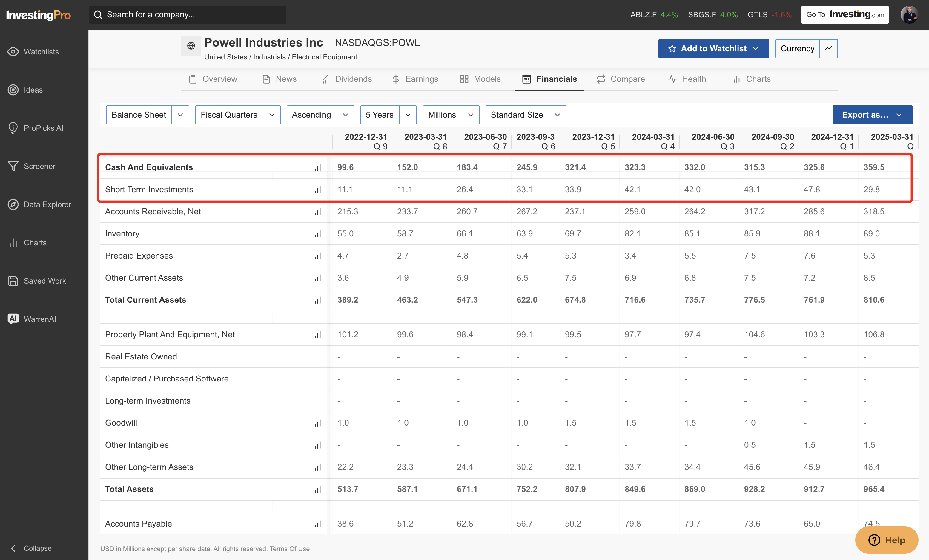The width and height of the screenshot is (929, 560).
Task: Chart the Total Assets row
Action: click(x=318, y=489)
